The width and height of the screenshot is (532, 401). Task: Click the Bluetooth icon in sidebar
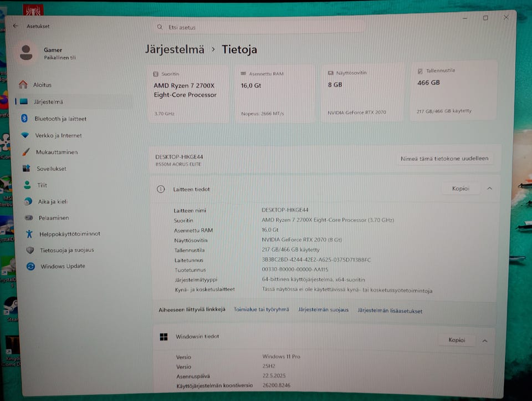[24, 118]
